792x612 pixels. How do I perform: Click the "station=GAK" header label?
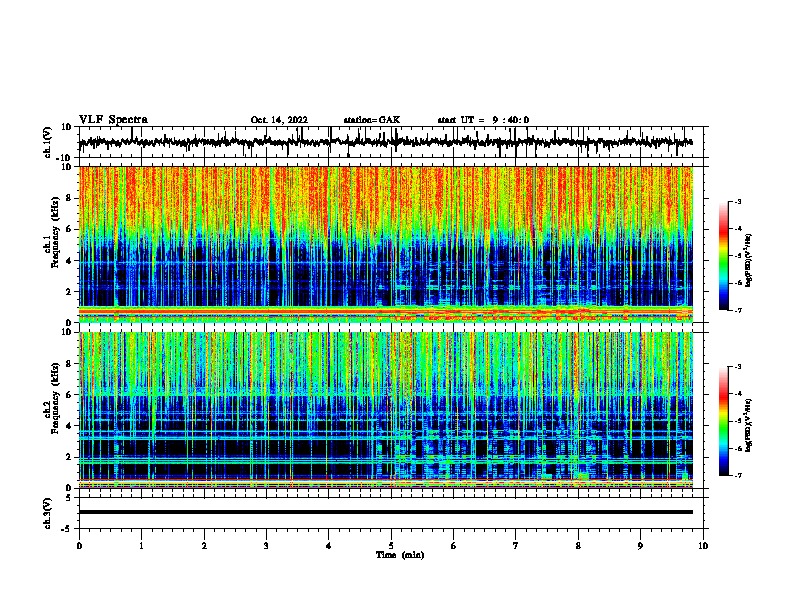click(x=372, y=120)
